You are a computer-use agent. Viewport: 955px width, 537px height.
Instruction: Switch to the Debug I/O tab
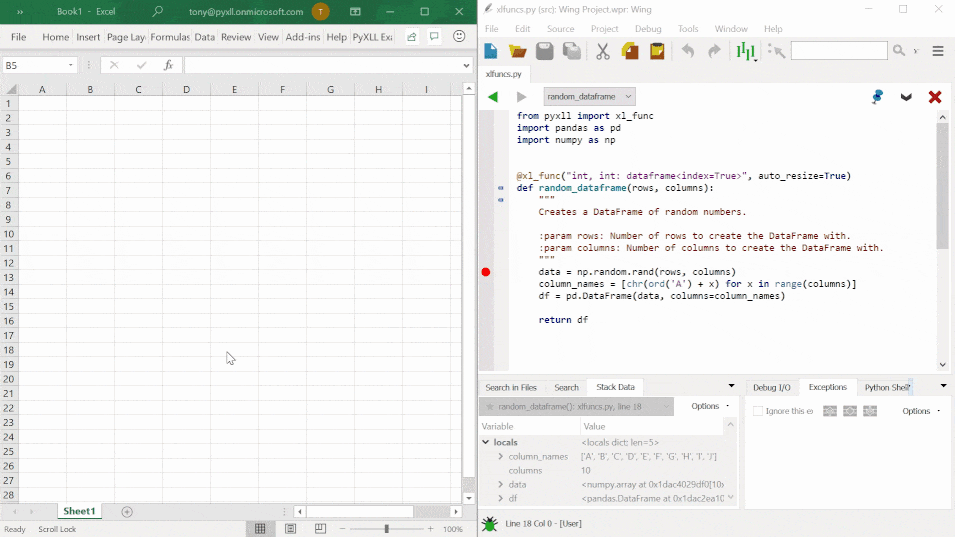(x=772, y=387)
